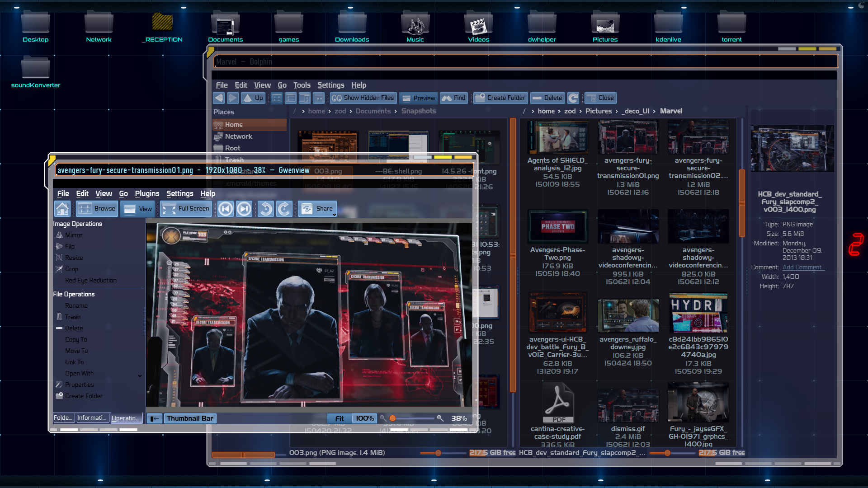Select Crop in Image Operations
868x488 pixels.
pyautogui.click(x=67, y=269)
